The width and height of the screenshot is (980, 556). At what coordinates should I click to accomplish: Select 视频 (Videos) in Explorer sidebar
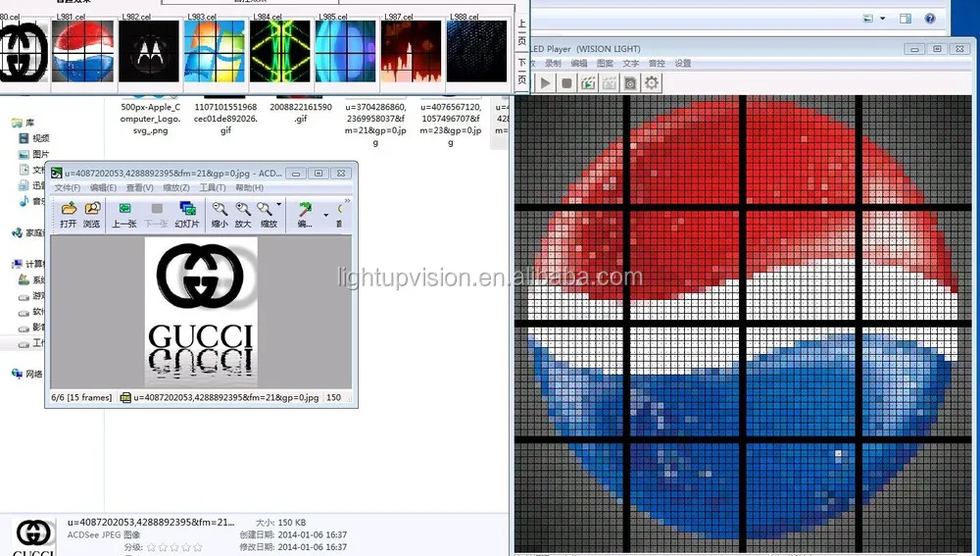pos(34,138)
